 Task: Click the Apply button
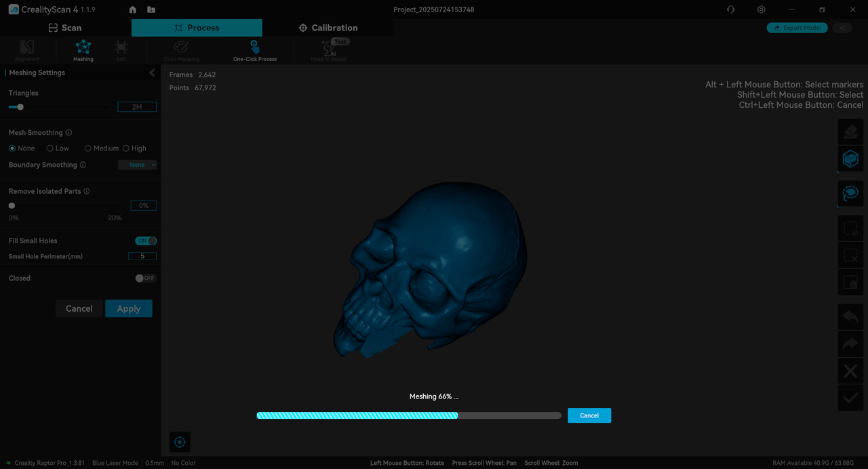pyautogui.click(x=129, y=308)
